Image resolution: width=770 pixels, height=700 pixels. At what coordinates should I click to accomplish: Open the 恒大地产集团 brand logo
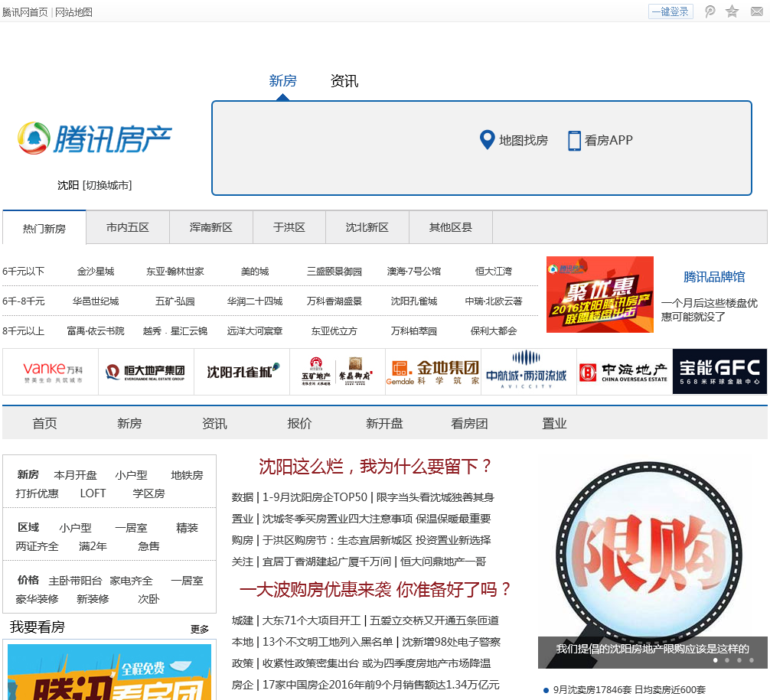pos(145,372)
